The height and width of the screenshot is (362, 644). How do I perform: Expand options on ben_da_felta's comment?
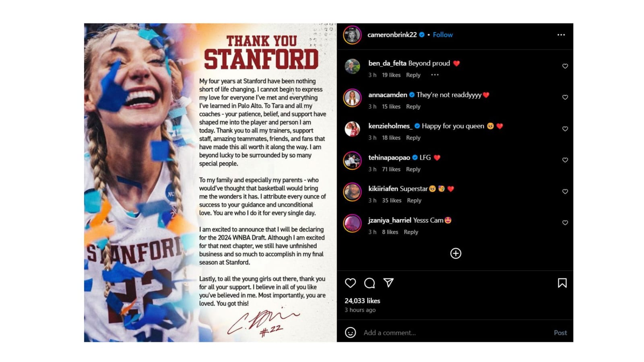[435, 75]
